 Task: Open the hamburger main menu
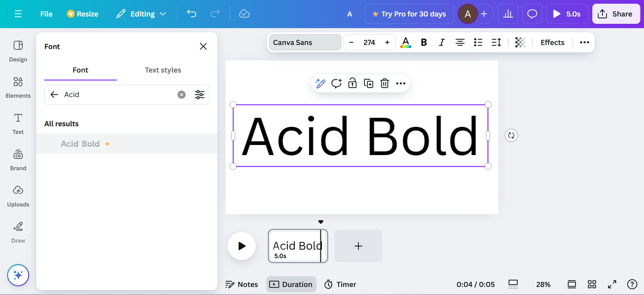[x=18, y=14]
